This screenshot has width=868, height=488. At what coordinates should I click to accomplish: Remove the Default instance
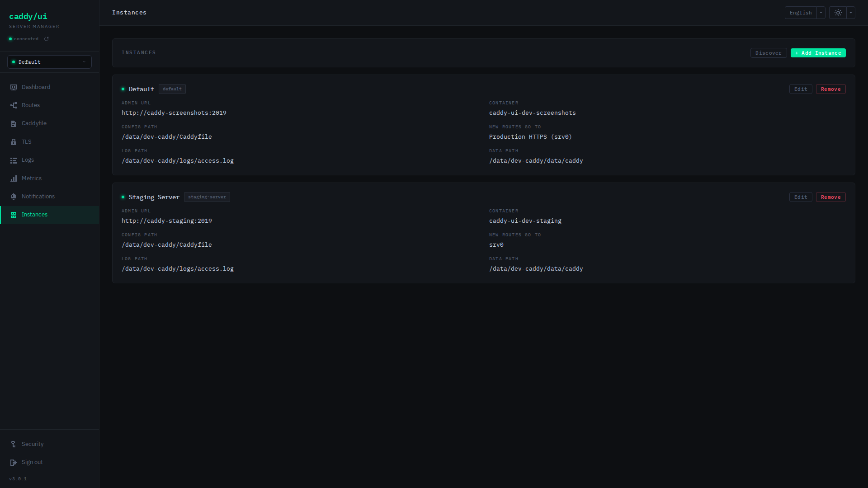click(x=831, y=89)
